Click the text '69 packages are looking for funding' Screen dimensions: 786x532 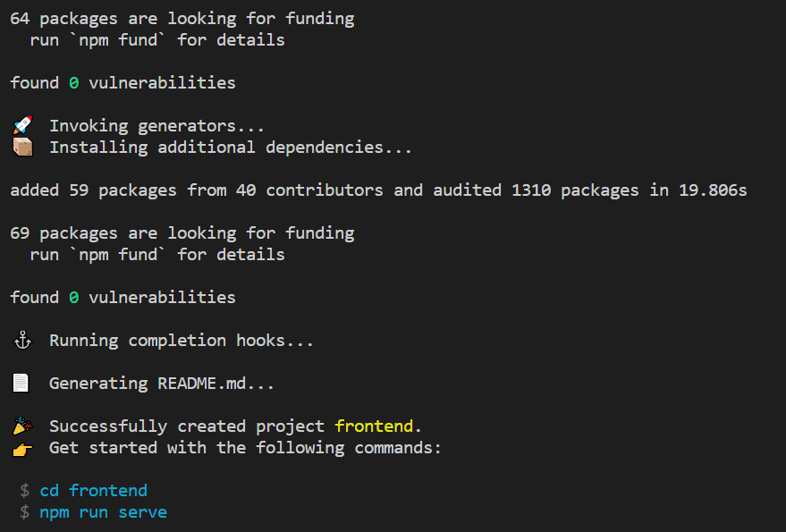tap(182, 233)
